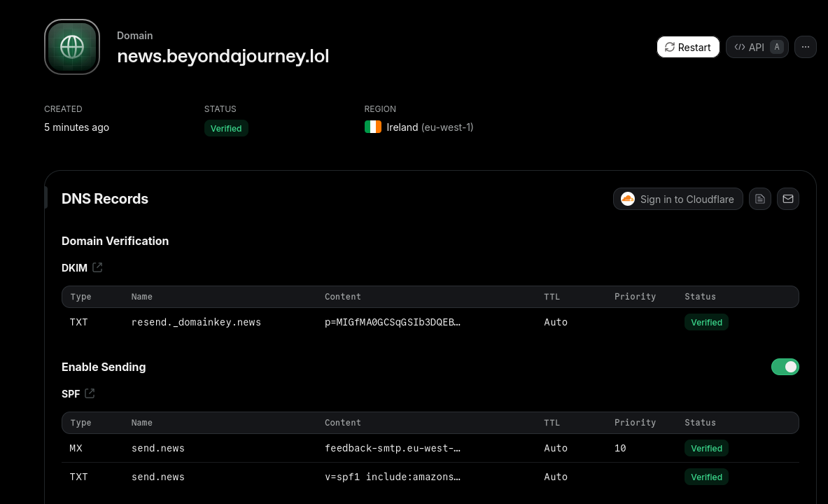Click the Sign in to Cloudflare button
This screenshot has height=504, width=828.
(x=678, y=199)
